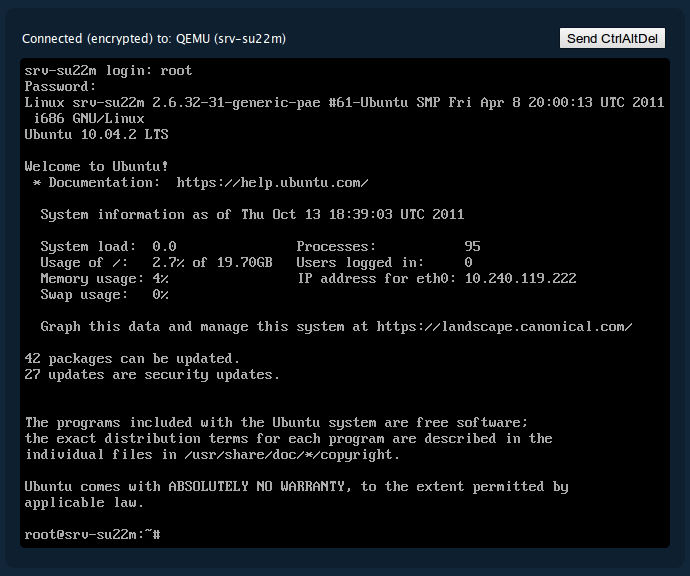The image size is (690, 576).
Task: Click the IP address 10.240.119.222
Action: pyautogui.click(x=521, y=279)
